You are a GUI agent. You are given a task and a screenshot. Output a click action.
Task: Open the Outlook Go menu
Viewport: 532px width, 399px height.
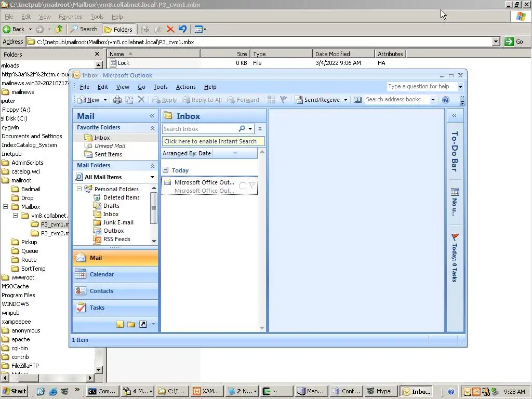141,87
